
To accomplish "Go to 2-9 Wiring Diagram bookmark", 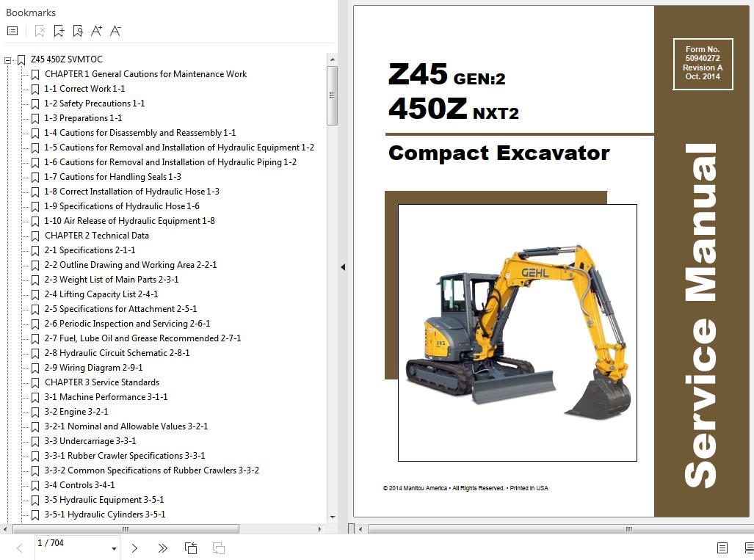I will pos(93,368).
